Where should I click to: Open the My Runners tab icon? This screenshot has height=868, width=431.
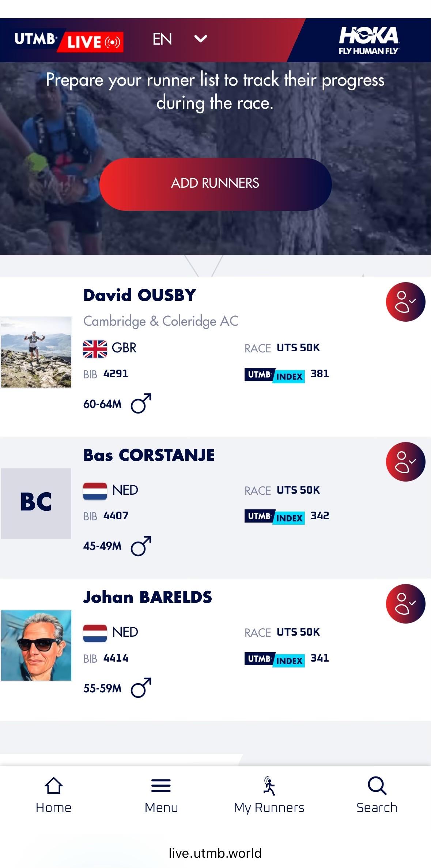(x=269, y=786)
